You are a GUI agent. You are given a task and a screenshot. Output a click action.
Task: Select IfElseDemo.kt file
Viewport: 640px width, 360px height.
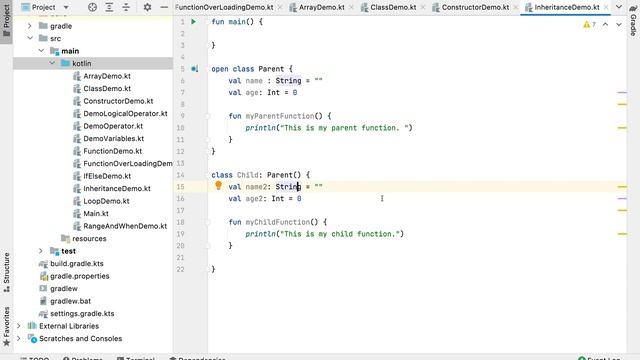pos(107,176)
